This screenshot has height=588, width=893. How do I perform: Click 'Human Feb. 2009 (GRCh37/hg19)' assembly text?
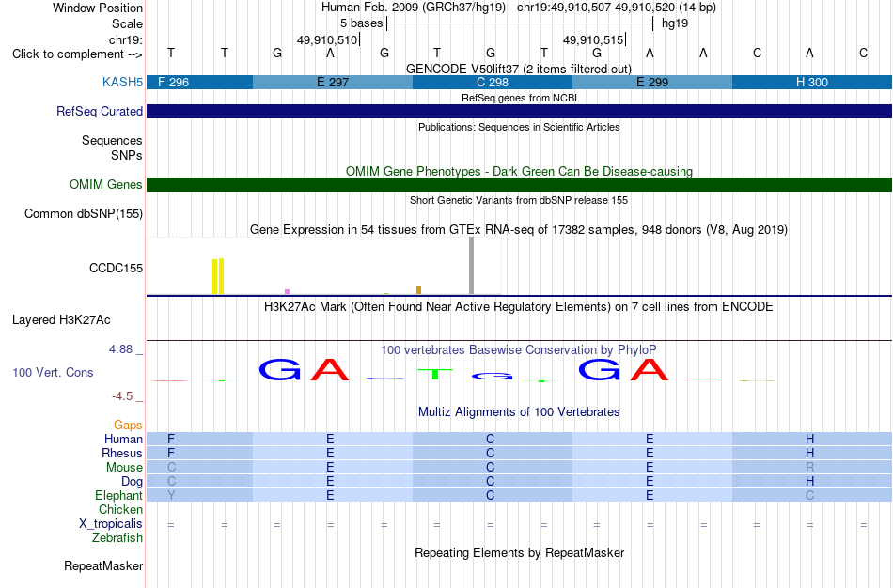point(414,8)
